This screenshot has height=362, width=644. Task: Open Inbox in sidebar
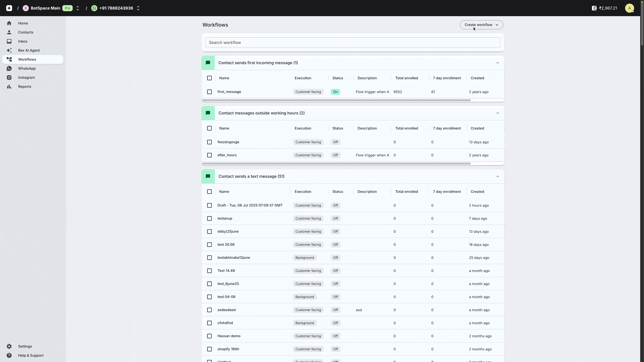pos(33,41)
